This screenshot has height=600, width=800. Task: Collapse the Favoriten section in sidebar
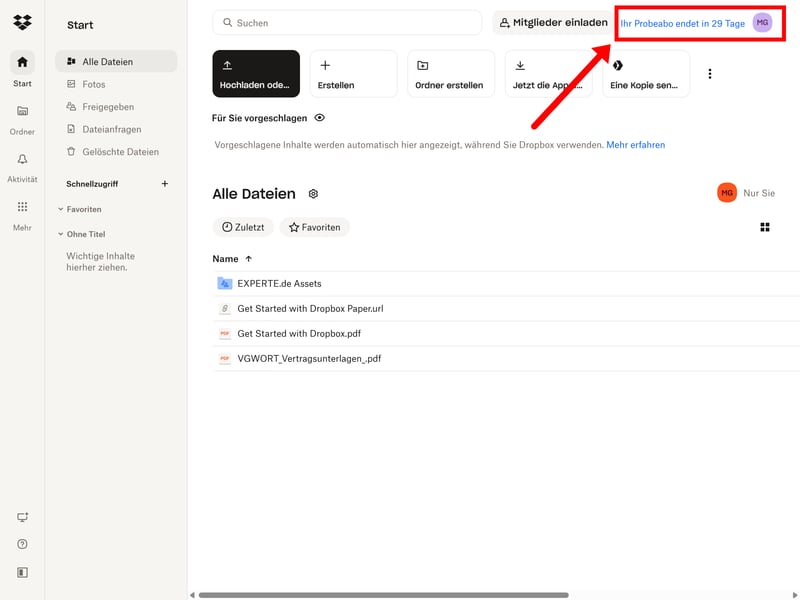pos(61,209)
